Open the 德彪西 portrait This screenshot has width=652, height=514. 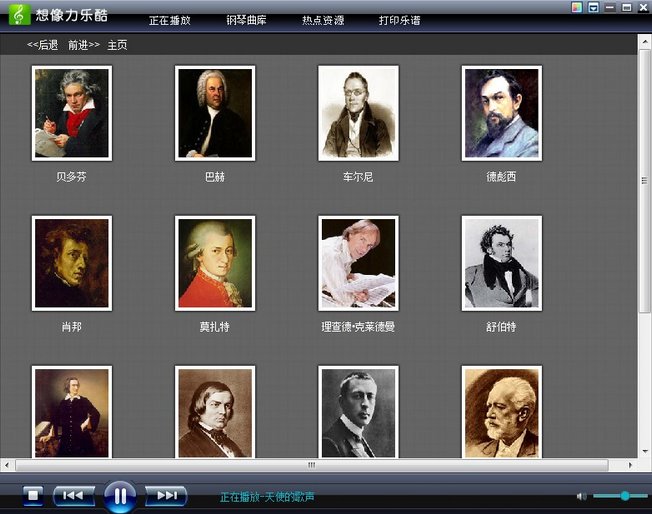[501, 113]
